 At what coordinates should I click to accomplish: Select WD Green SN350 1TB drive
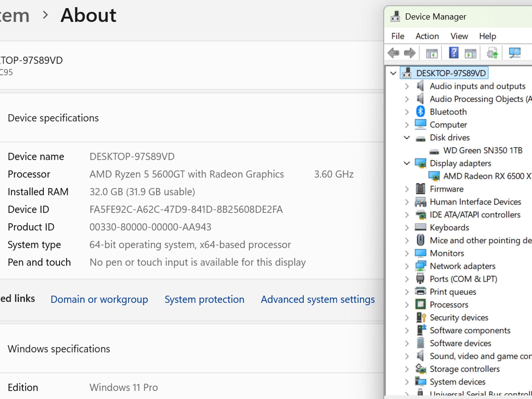[x=483, y=150]
